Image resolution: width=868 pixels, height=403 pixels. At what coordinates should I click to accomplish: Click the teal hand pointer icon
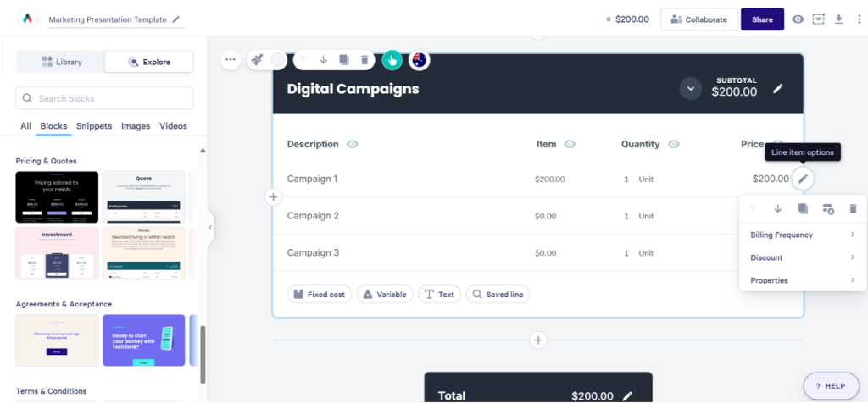pyautogui.click(x=392, y=60)
